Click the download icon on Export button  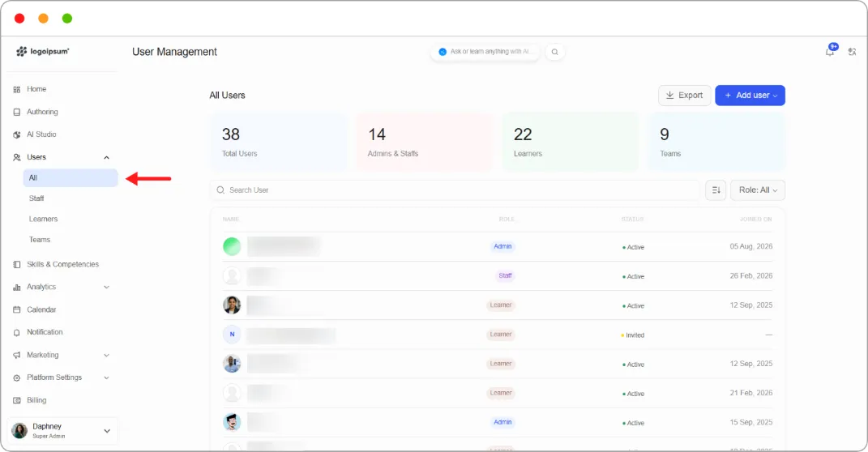click(669, 95)
